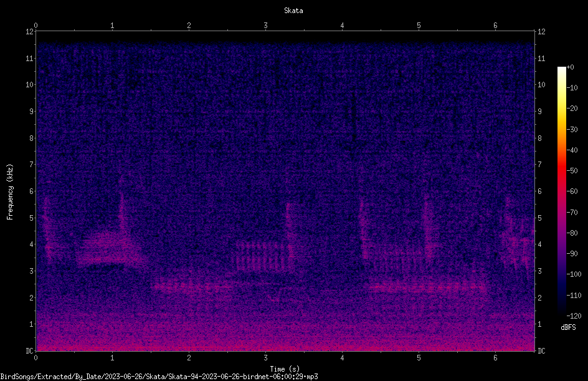588x381 pixels.
Task: Click the "dBFS" label under the color scale
Action: [568, 327]
